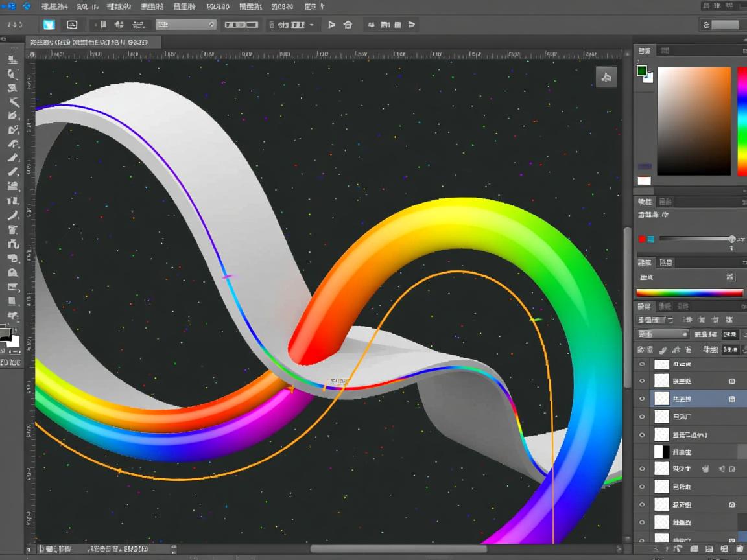Open the first text menu in the menu bar

click(x=54, y=6)
